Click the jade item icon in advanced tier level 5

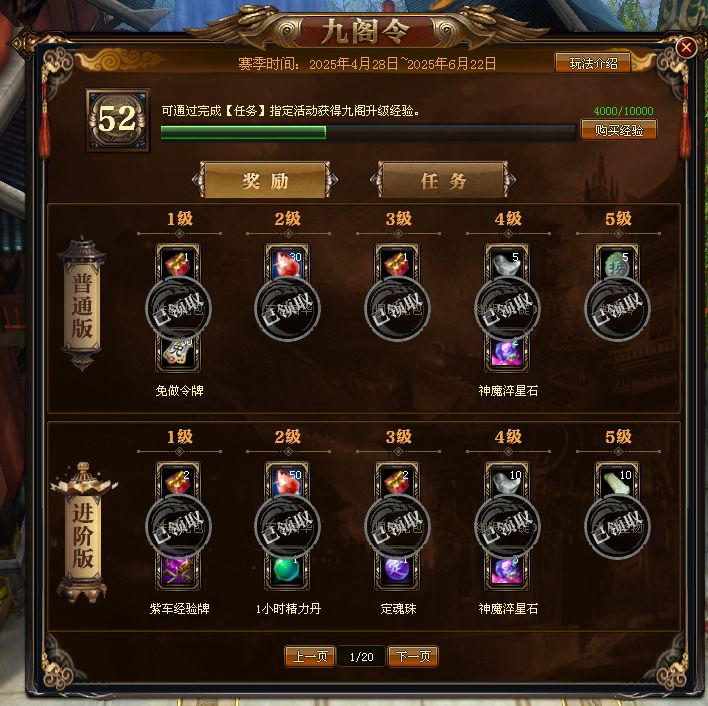(617, 481)
